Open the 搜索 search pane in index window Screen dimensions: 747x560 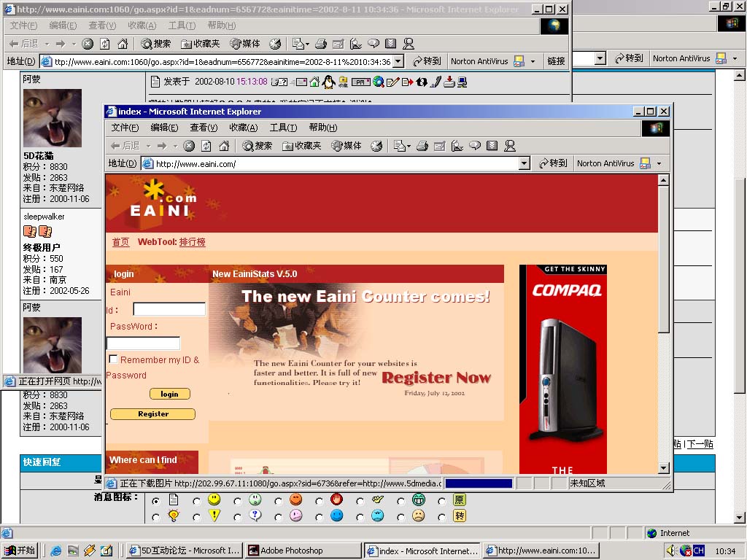coord(258,146)
